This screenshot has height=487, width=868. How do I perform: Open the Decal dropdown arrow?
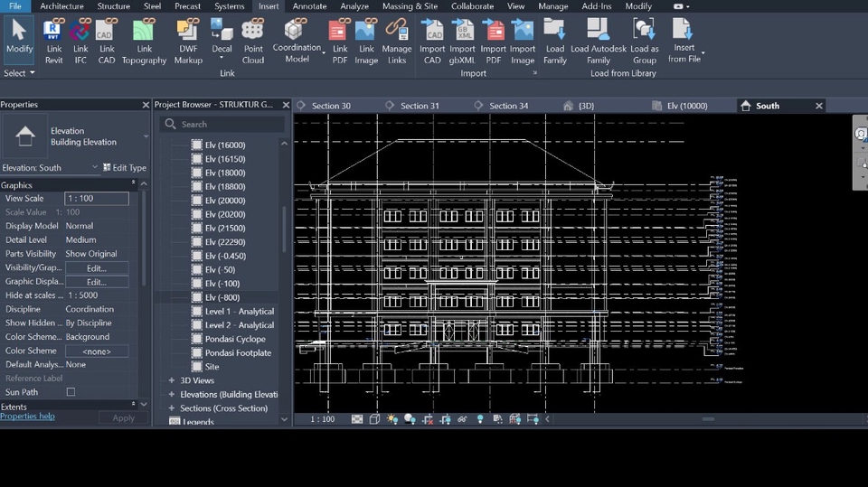coord(222,59)
